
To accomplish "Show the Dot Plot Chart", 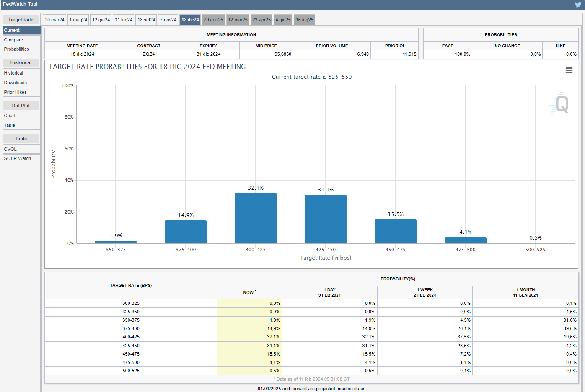I will coord(21,116).
